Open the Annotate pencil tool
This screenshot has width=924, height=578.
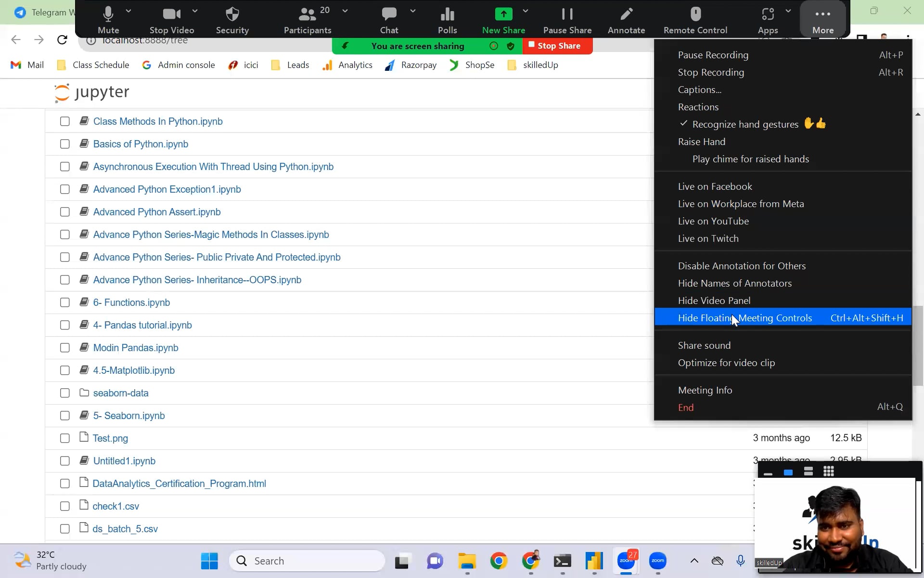626,20
